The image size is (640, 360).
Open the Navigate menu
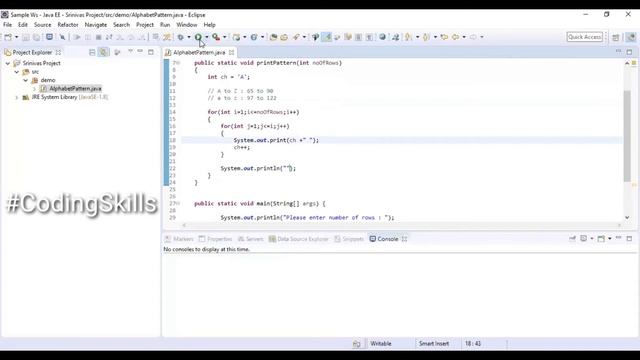96,25
